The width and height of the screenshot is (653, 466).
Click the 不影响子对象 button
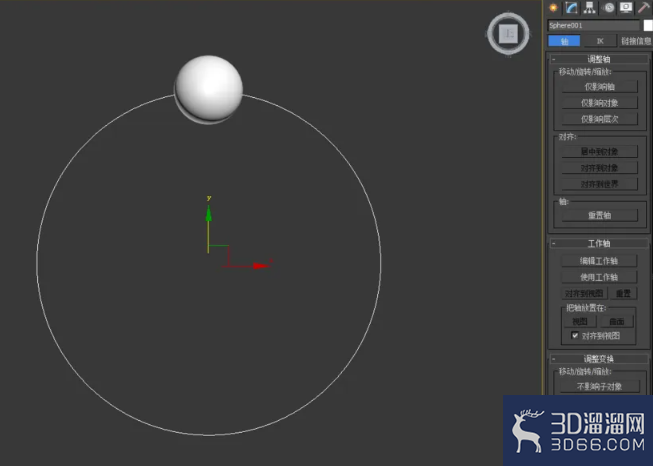coord(600,386)
